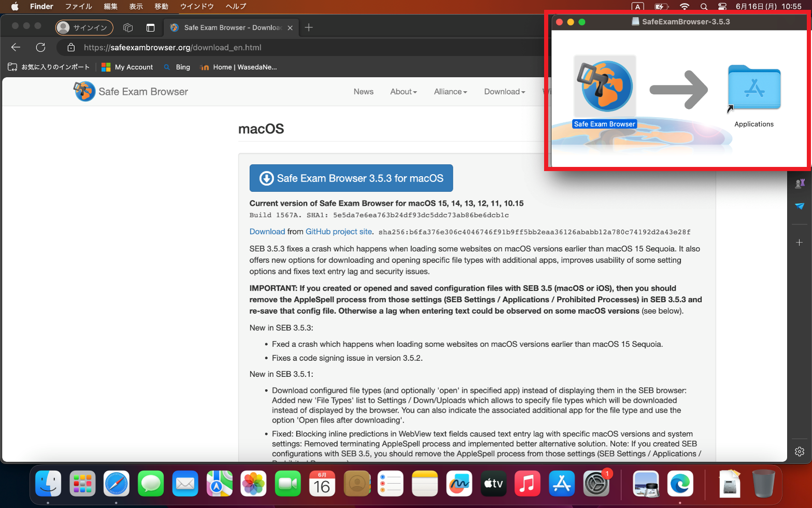Open お気に入りのインポート bookmark
This screenshot has height=508, width=812.
tap(49, 67)
